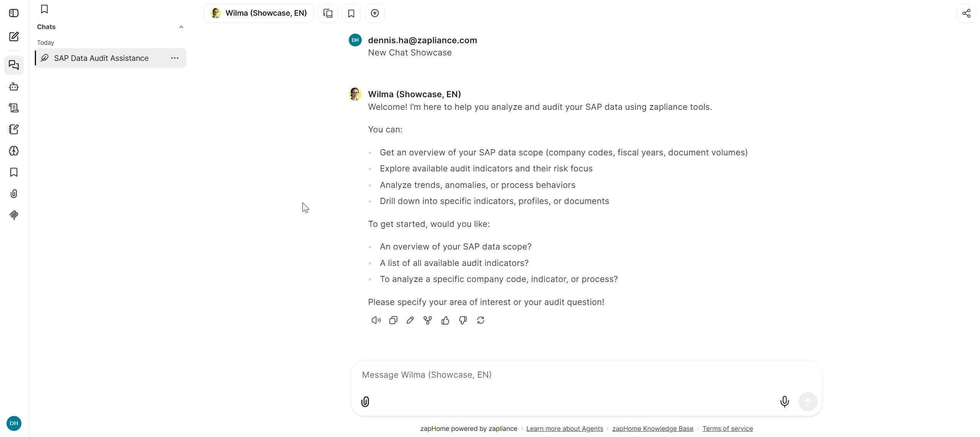Click the plus circle new chat icon
Screen dimensions: 980x437
(x=375, y=13)
